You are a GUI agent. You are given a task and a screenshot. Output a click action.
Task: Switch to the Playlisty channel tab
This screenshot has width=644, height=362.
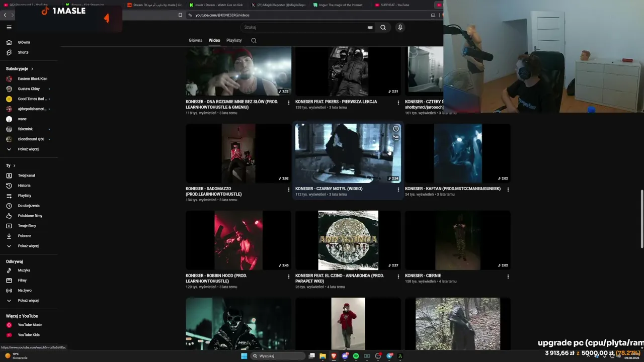[x=234, y=40]
